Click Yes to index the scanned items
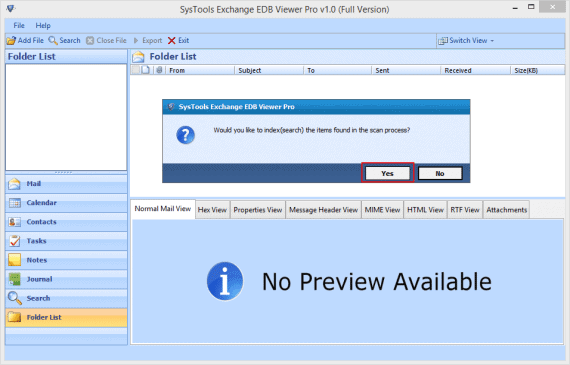Image resolution: width=570 pixels, height=365 pixels. click(x=388, y=173)
